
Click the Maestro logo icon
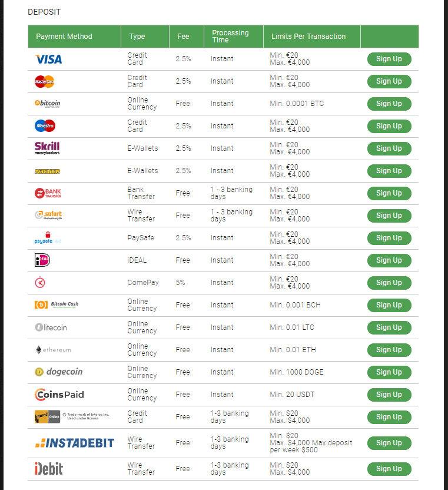point(45,126)
